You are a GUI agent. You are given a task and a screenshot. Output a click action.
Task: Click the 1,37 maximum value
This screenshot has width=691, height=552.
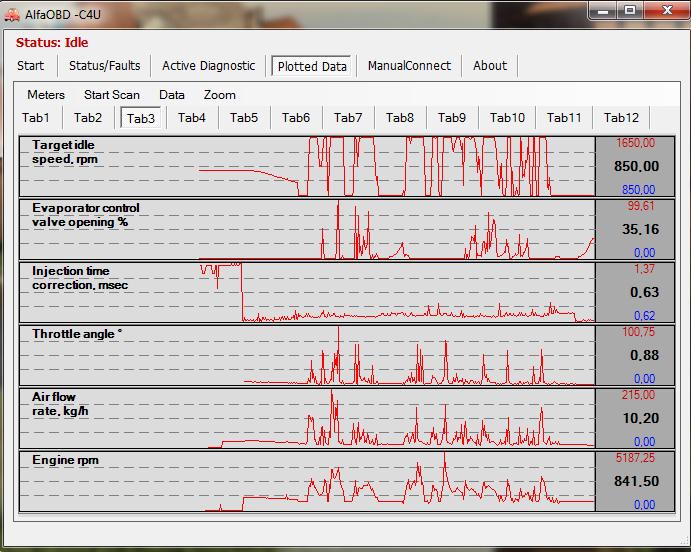[x=644, y=269]
